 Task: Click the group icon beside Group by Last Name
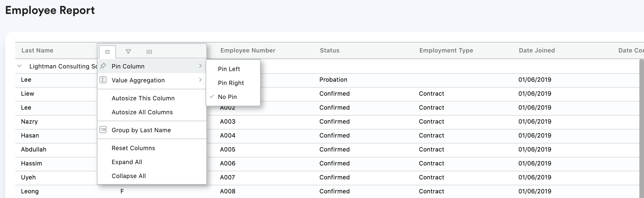[x=103, y=130]
